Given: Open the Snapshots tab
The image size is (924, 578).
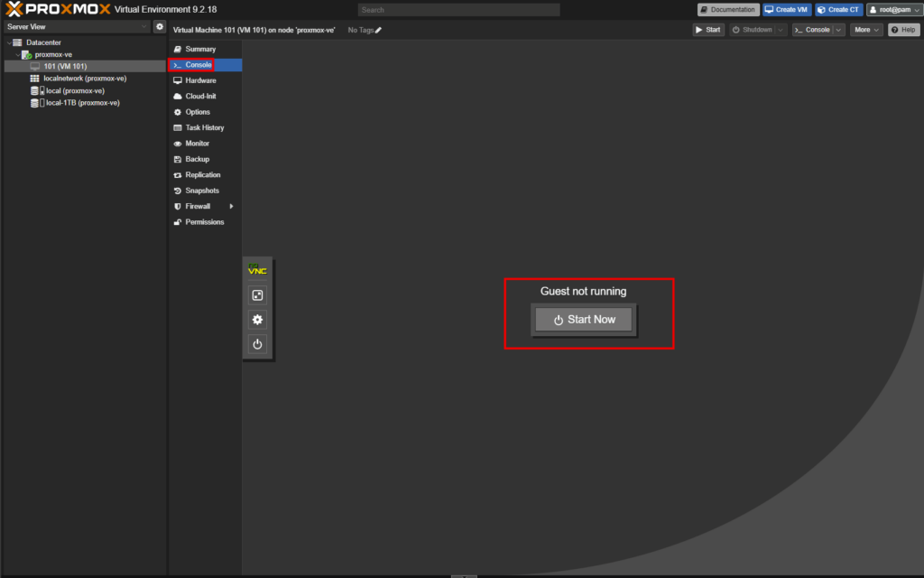Looking at the screenshot, I should 205,191.
